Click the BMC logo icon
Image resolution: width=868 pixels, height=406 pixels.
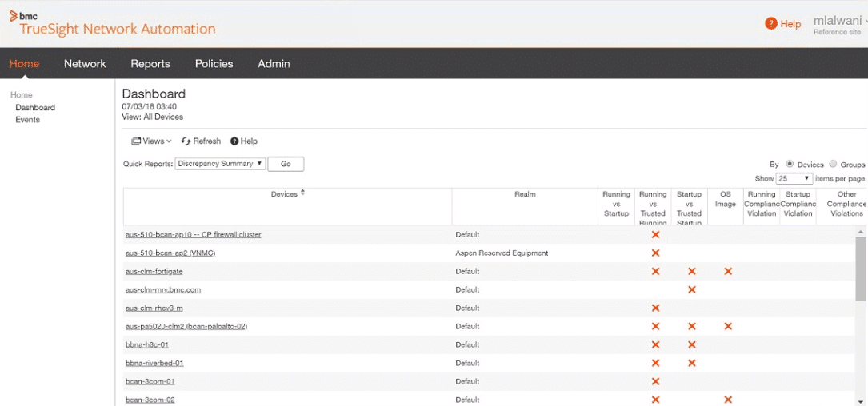[14, 15]
